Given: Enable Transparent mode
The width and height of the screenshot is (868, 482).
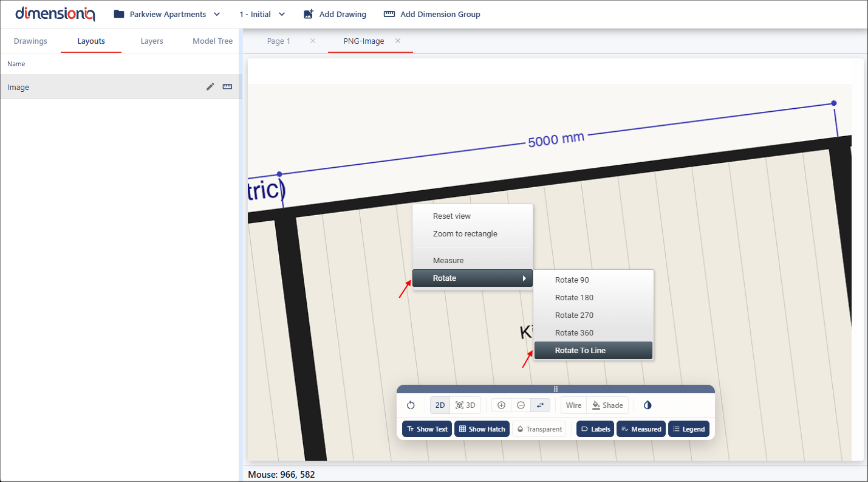Looking at the screenshot, I should pos(539,429).
